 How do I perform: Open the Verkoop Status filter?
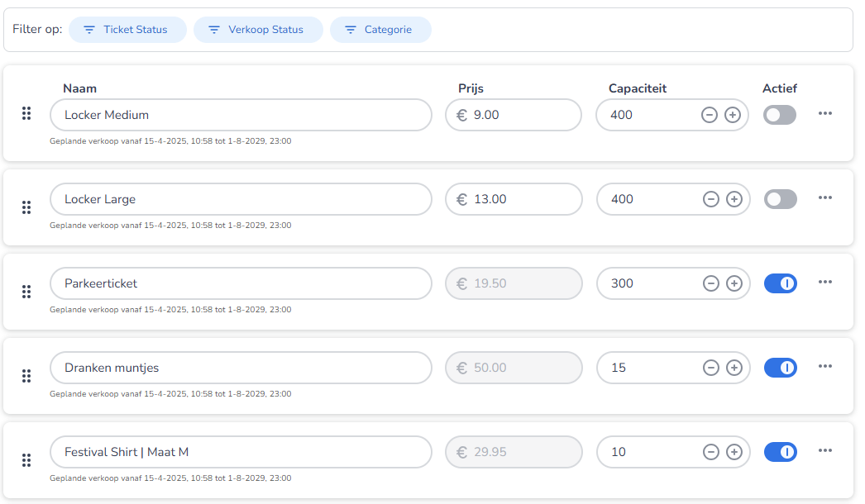[258, 30]
